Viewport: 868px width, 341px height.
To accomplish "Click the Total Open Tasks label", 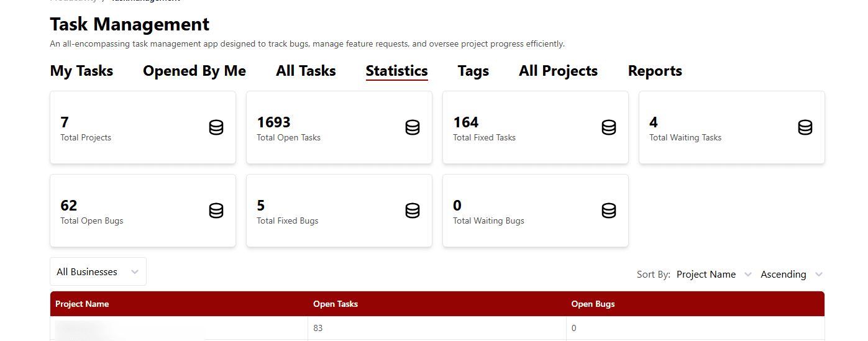I will point(289,138).
